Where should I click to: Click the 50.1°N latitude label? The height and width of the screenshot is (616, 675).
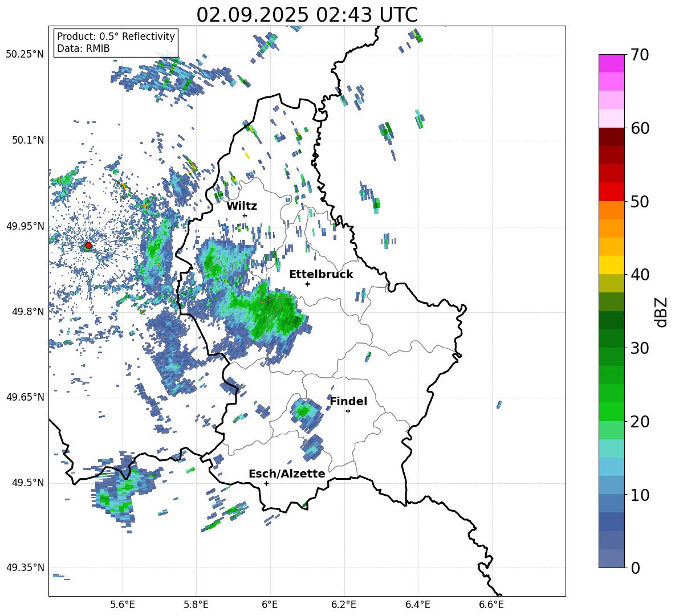27,140
